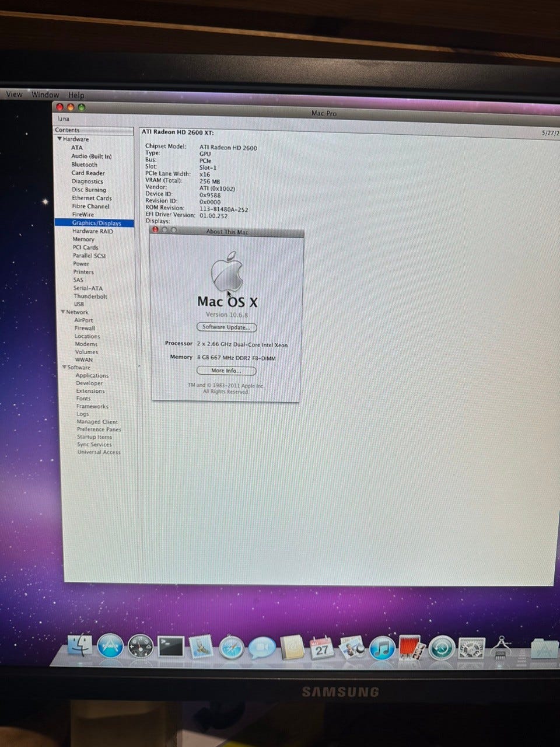The height and width of the screenshot is (747, 560).
Task: Select USB in the Hardware list
Action: (79, 304)
